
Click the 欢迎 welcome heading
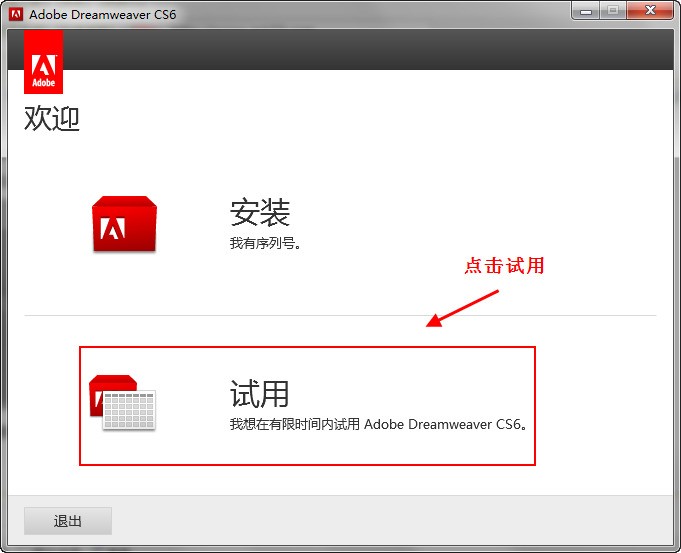(x=52, y=119)
